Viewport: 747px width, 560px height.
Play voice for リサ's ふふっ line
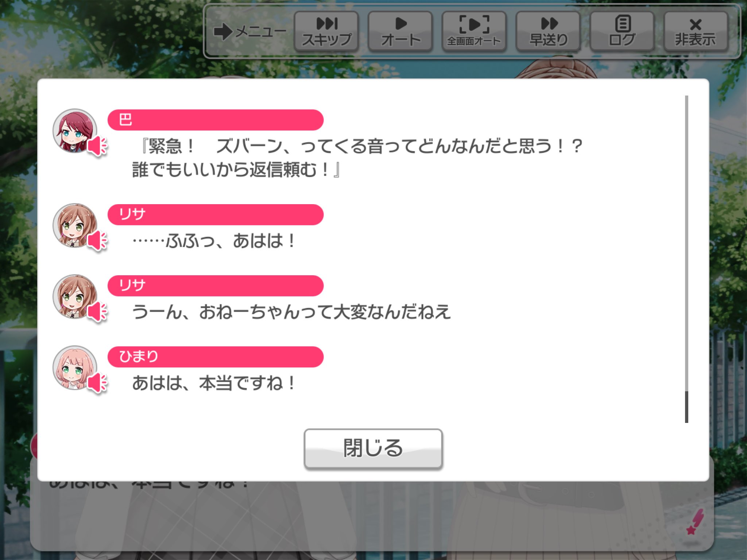click(x=97, y=241)
